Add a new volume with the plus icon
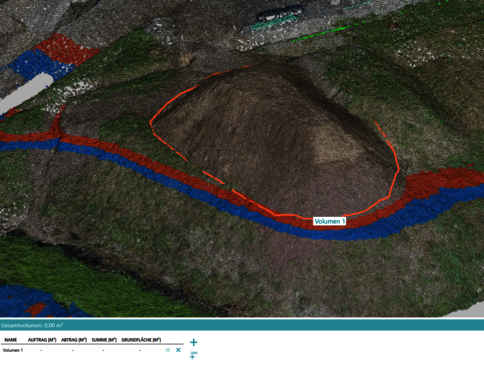Image resolution: width=484 pixels, height=391 pixels. pos(193,342)
